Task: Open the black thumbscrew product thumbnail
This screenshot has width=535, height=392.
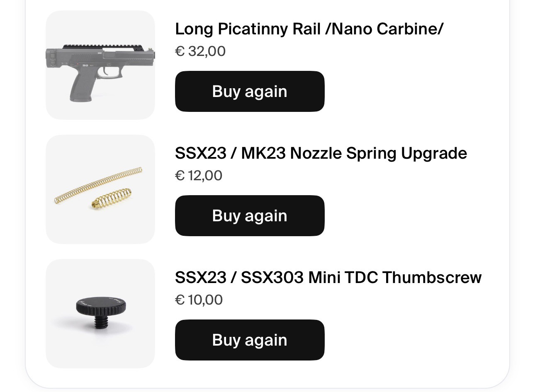Action: 100,314
